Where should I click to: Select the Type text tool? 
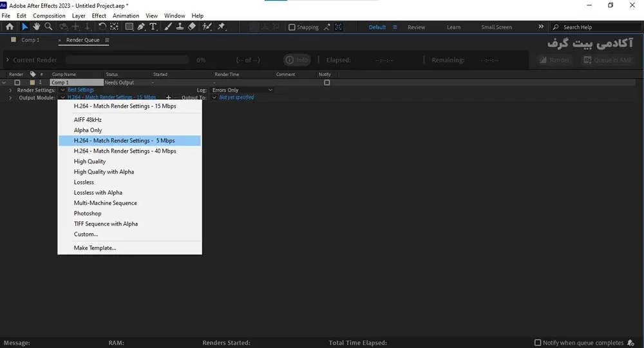pos(153,26)
